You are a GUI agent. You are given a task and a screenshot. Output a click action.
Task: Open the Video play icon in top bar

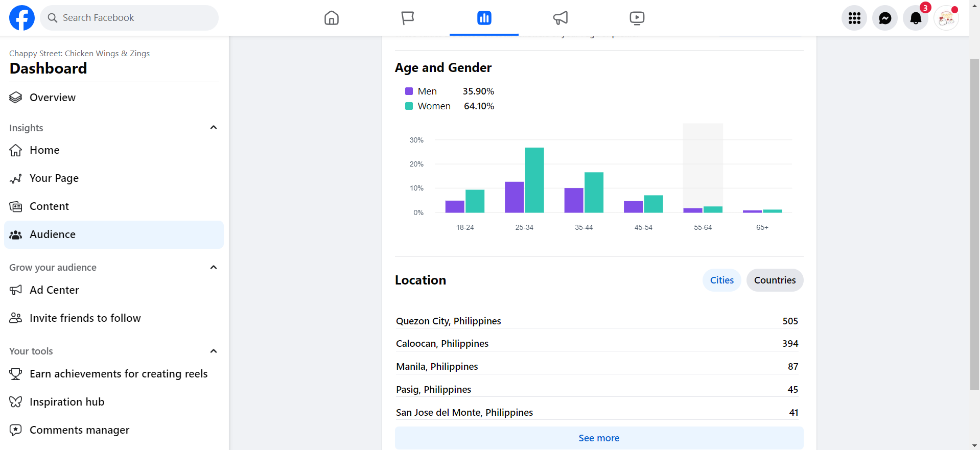[637, 18]
